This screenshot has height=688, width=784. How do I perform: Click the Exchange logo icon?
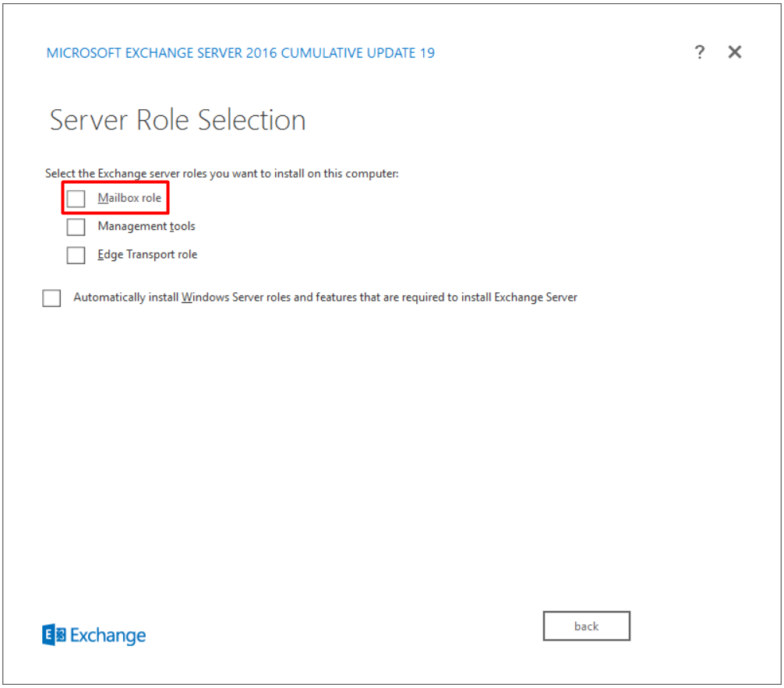point(54,634)
